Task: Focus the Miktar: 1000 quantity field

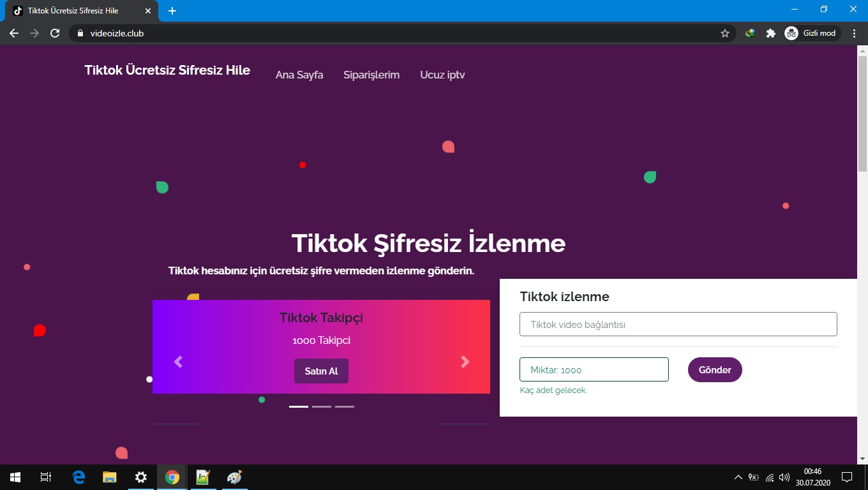Action: (x=594, y=369)
